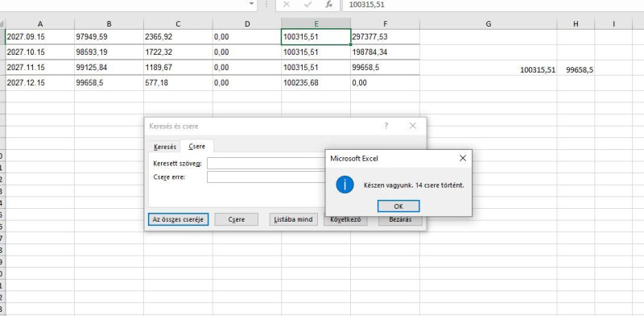This screenshot has width=644, height=316.
Task: Select the column G header
Action: tap(489, 24)
